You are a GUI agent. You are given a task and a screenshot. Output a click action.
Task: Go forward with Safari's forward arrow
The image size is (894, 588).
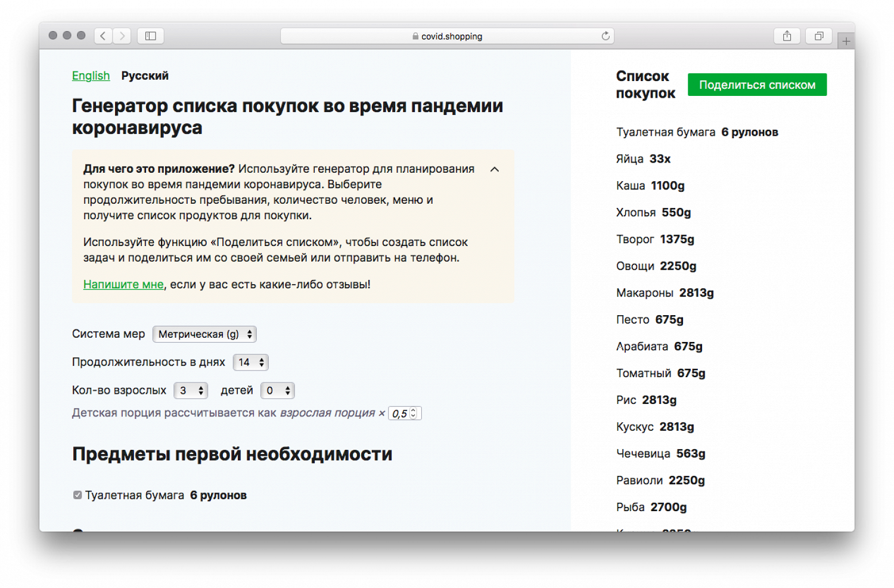pos(122,36)
